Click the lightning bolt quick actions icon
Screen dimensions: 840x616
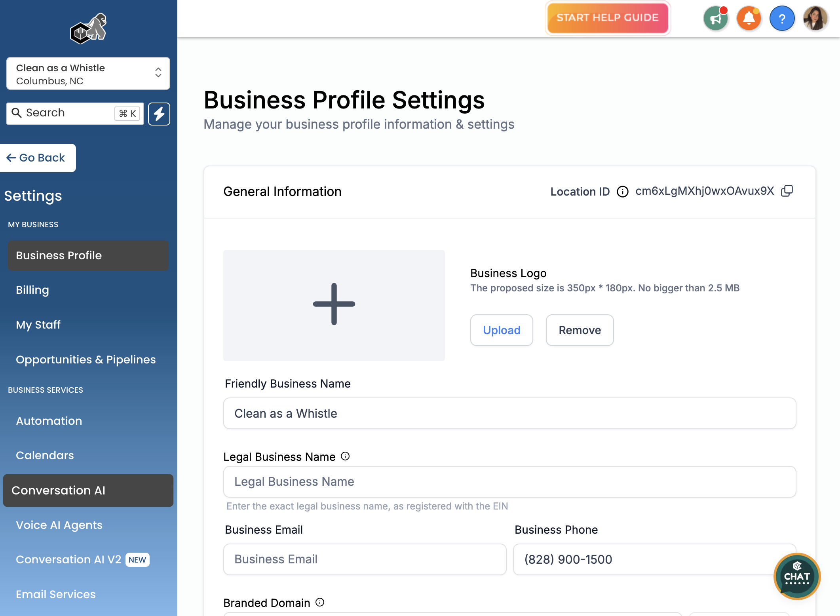click(159, 114)
